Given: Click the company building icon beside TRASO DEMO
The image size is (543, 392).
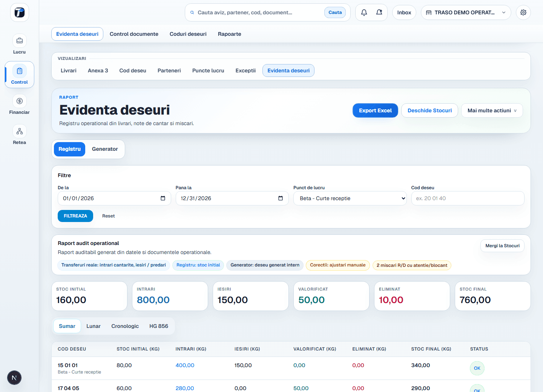Looking at the screenshot, I should (429, 12).
